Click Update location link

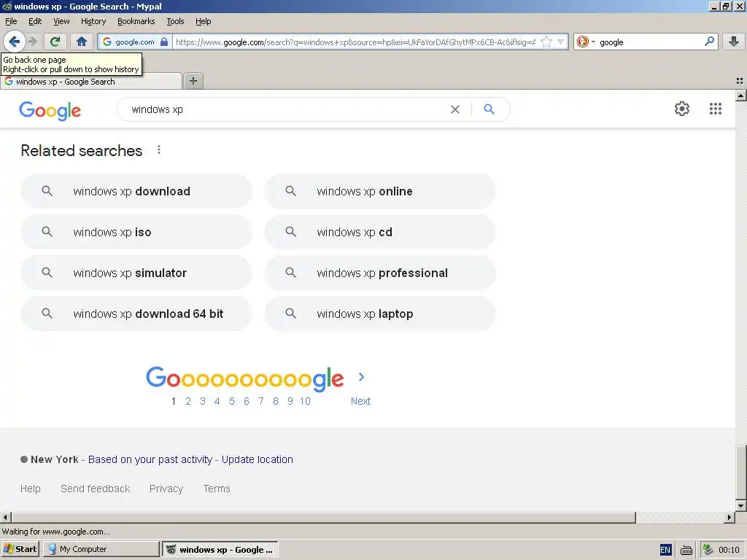pos(258,459)
